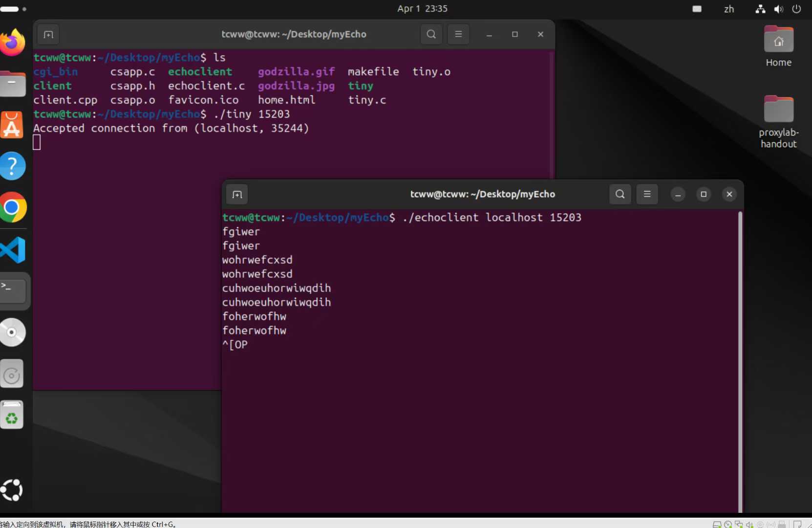Open a new tab in the back terminal

coord(48,34)
